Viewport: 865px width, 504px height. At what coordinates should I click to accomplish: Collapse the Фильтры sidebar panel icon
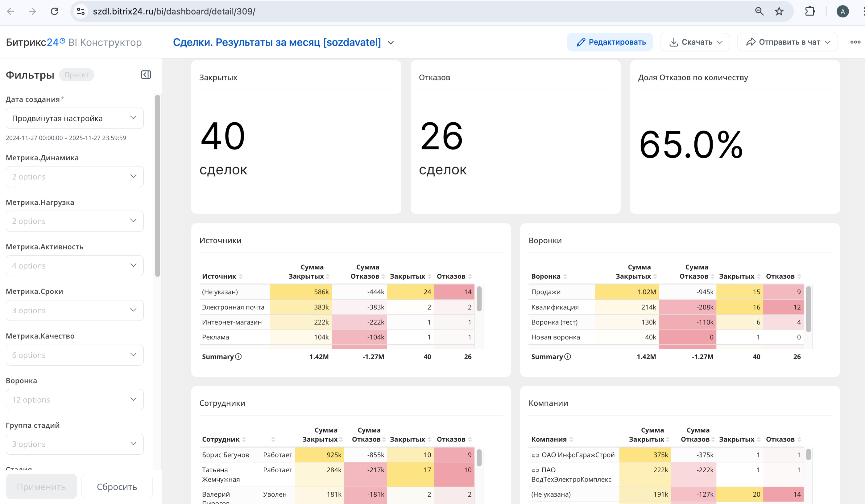pyautogui.click(x=146, y=75)
